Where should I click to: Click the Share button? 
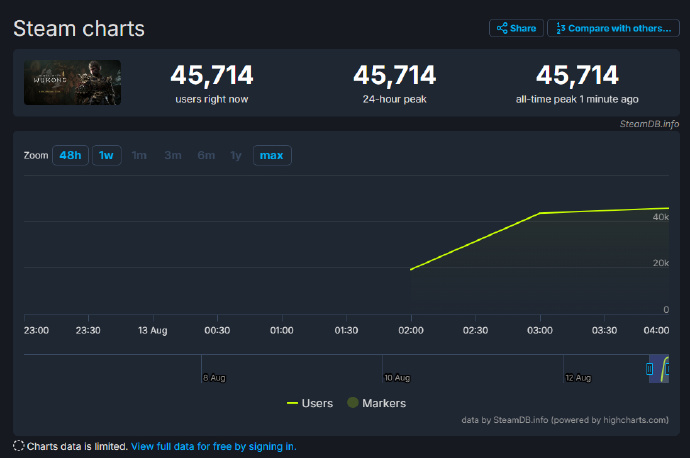(516, 29)
